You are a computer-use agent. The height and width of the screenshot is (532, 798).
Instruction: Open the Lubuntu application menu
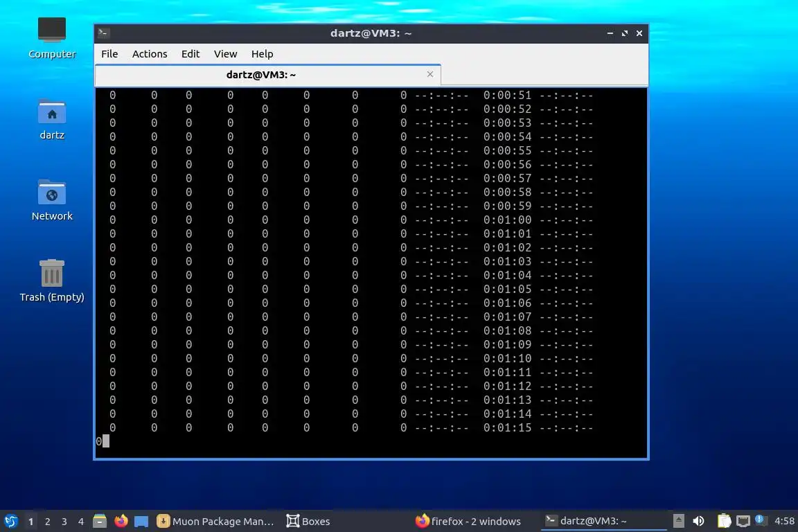pos(10,522)
